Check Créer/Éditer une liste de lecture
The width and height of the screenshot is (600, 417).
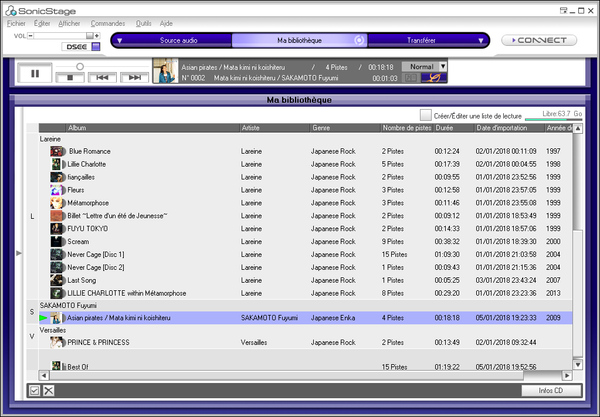426,116
